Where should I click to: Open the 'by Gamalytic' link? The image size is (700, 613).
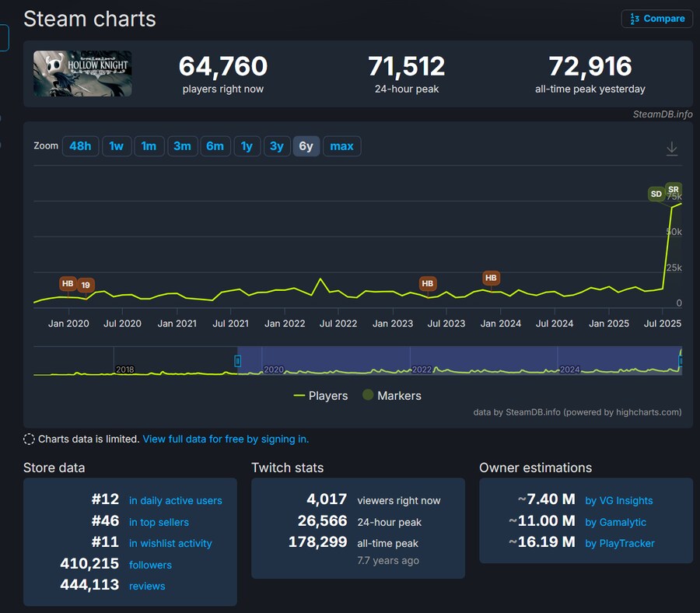coord(616,522)
